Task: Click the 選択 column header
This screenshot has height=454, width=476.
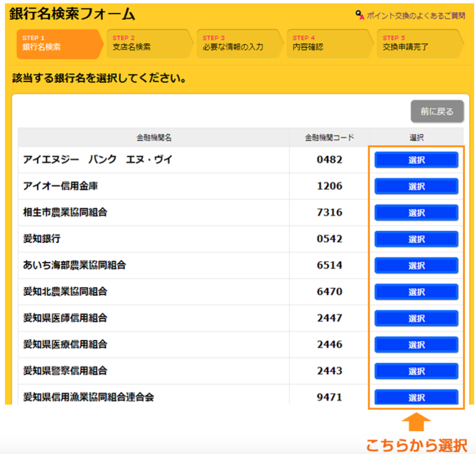Action: click(x=416, y=137)
